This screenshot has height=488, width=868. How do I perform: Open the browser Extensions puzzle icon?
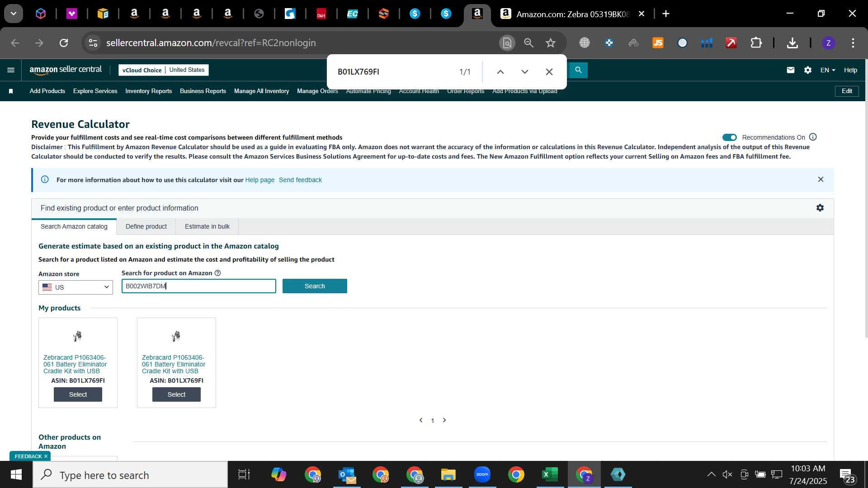coord(756,43)
